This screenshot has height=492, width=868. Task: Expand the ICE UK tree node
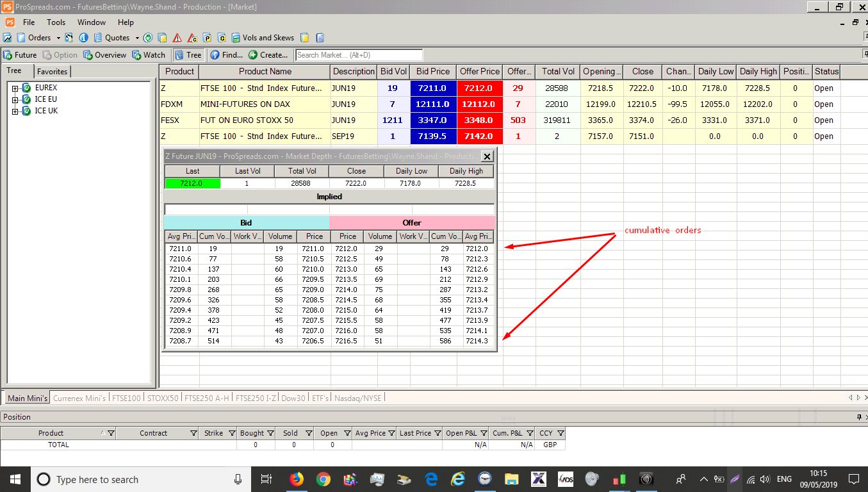click(x=15, y=111)
